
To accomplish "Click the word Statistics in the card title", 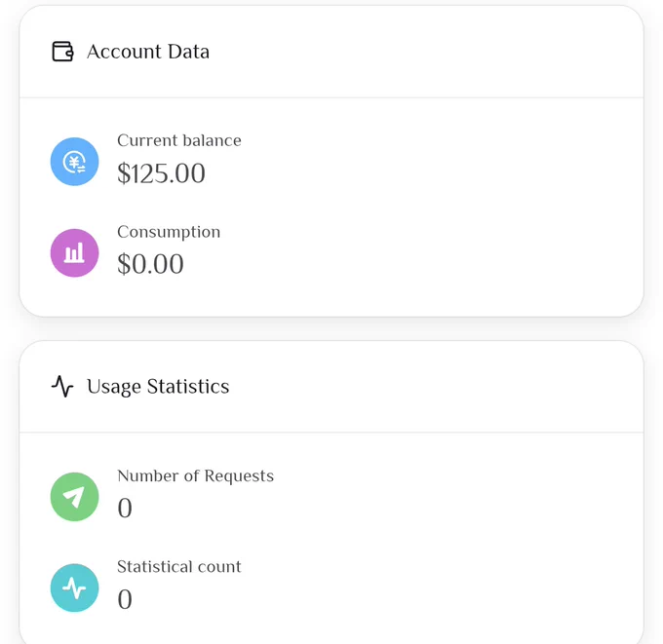I will pyautogui.click(x=188, y=386).
